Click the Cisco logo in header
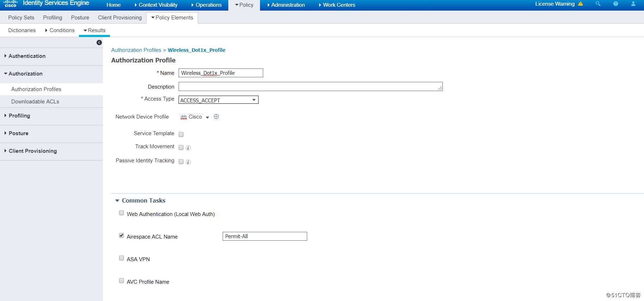The height and width of the screenshot is (301, 644). 11,4
